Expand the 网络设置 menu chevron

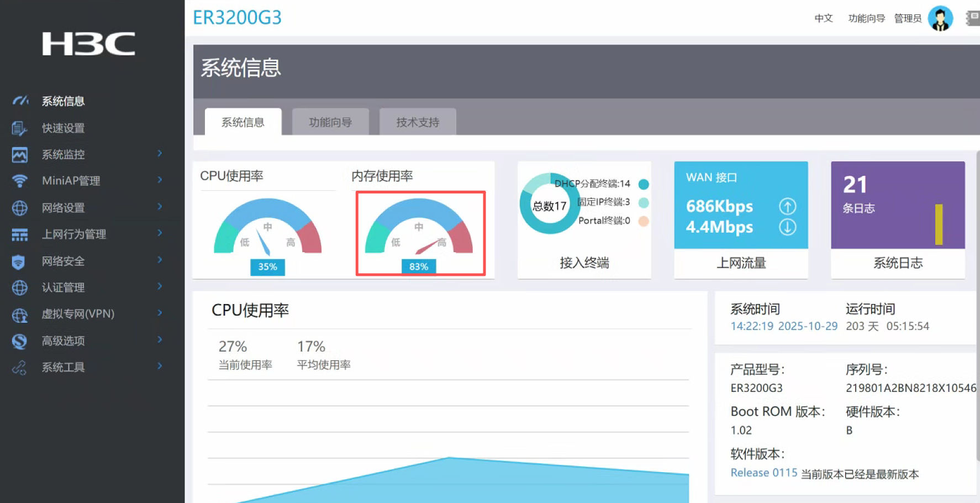point(160,207)
